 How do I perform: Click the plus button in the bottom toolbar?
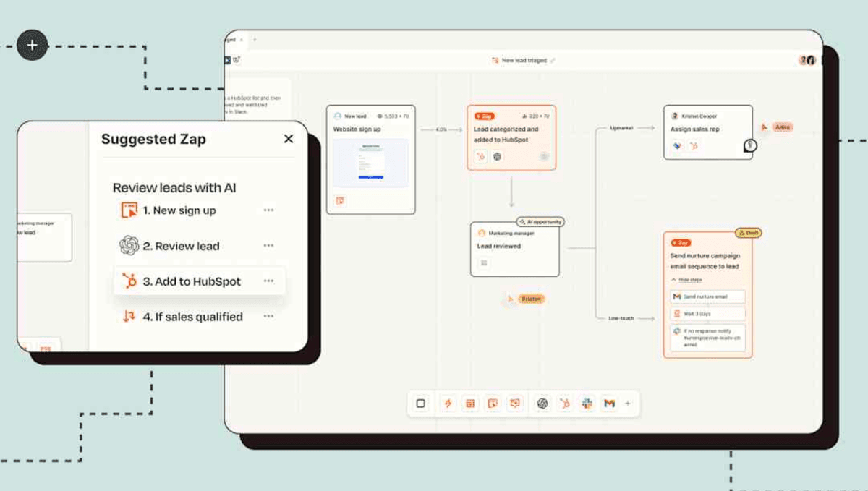(x=628, y=404)
